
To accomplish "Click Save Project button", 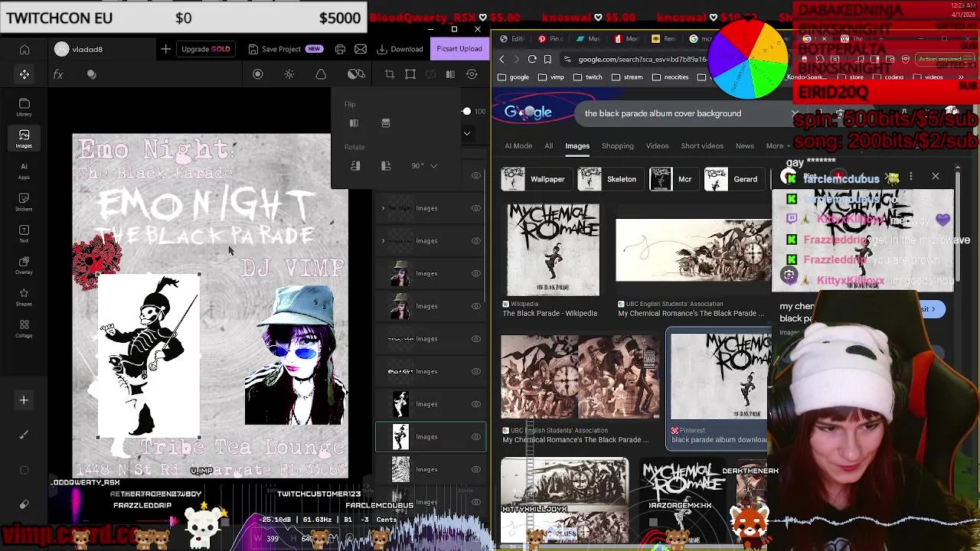I will (285, 49).
